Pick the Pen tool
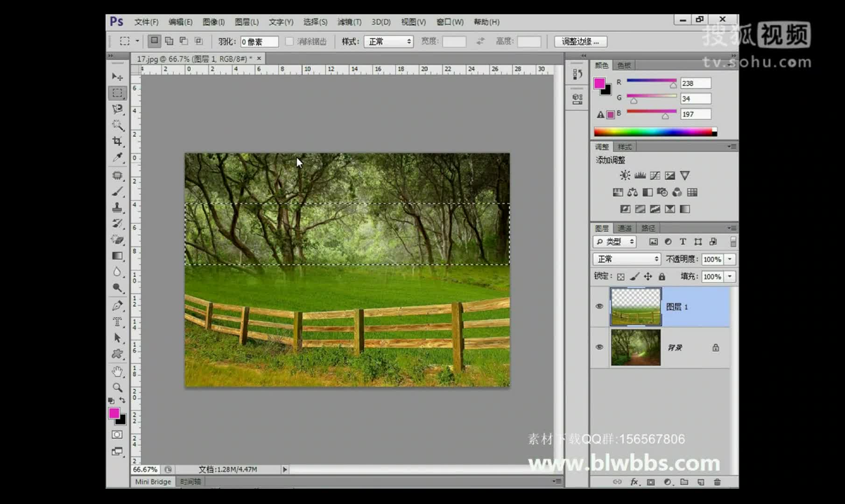This screenshot has width=845, height=504. [x=117, y=306]
